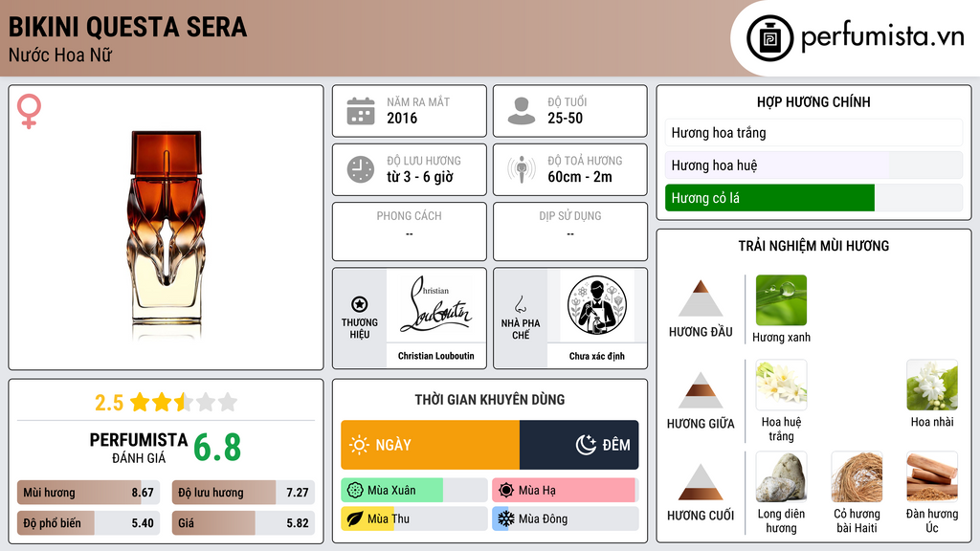Open the Hương xanh note thumbnail
980x551 pixels.
(781, 300)
